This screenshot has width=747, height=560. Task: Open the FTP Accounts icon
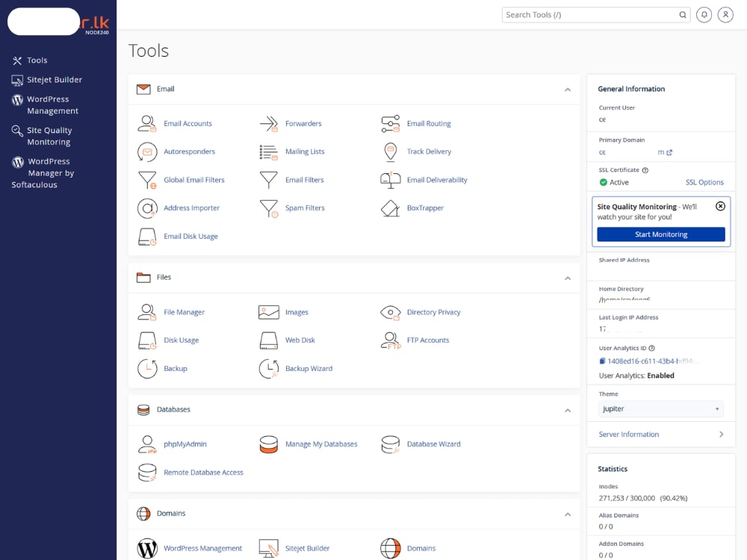click(x=391, y=340)
